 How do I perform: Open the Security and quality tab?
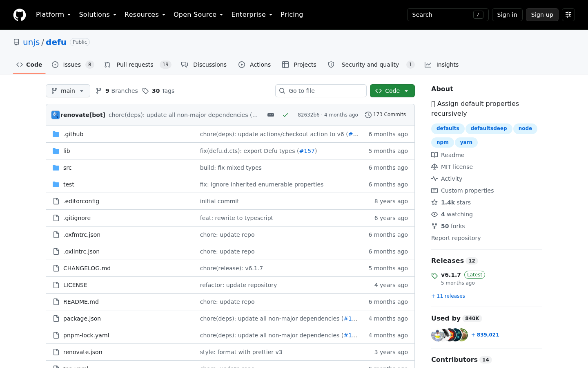pyautogui.click(x=371, y=65)
